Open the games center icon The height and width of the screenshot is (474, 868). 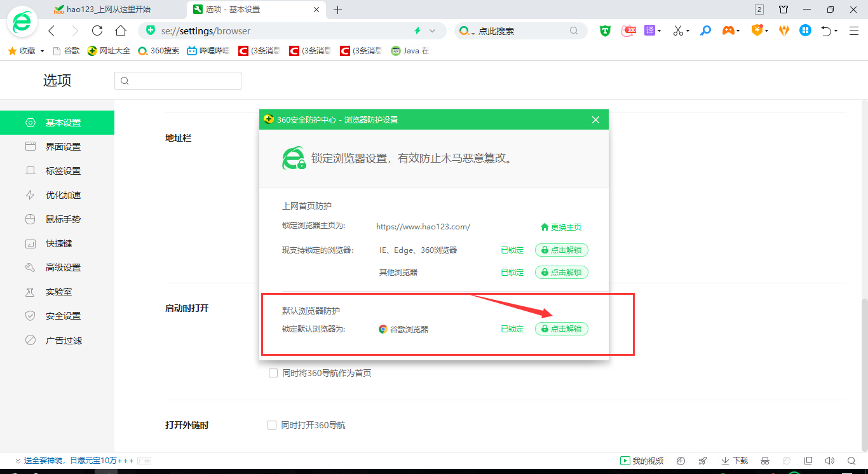click(x=728, y=30)
